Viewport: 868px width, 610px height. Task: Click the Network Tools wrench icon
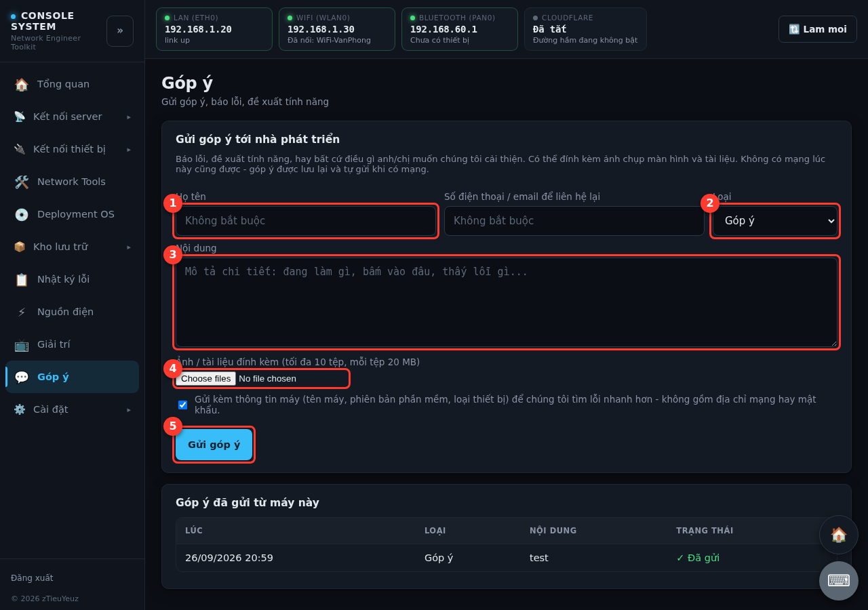(22, 182)
